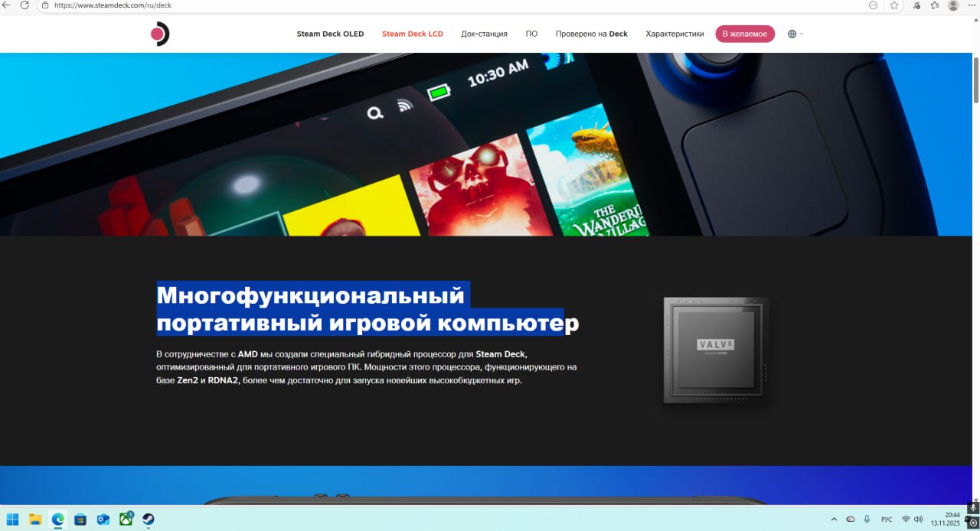Screen dimensions: 980x531
Task: Open Wi-Fi network tray icon
Action: click(906, 520)
